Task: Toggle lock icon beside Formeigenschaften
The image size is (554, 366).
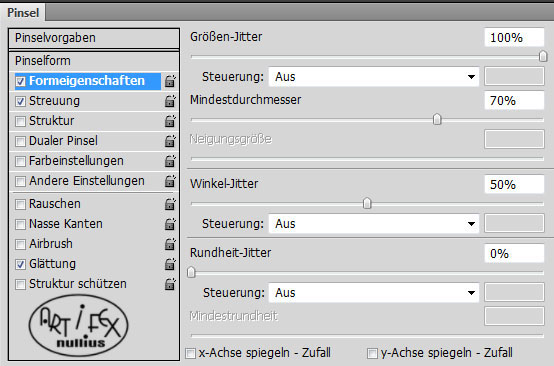Action: 170,81
